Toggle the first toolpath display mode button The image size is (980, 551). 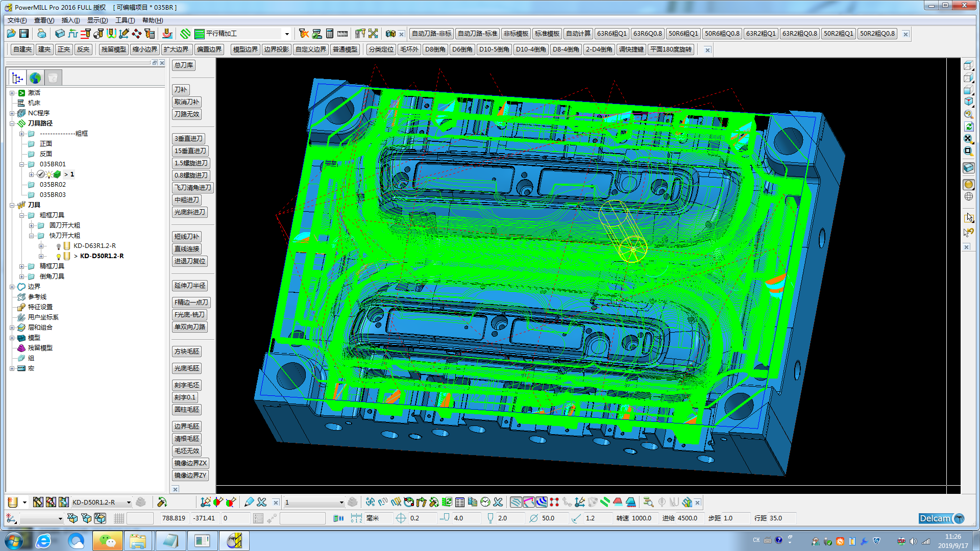coord(516,503)
